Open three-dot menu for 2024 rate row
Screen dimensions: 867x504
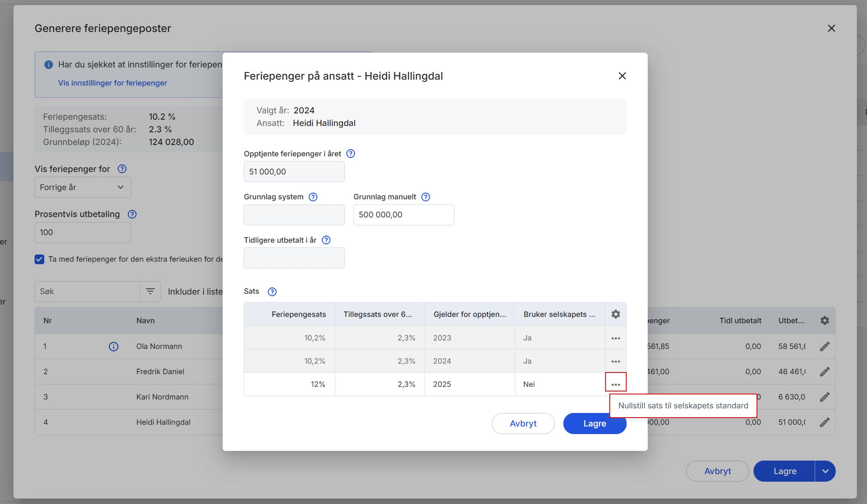coord(615,362)
